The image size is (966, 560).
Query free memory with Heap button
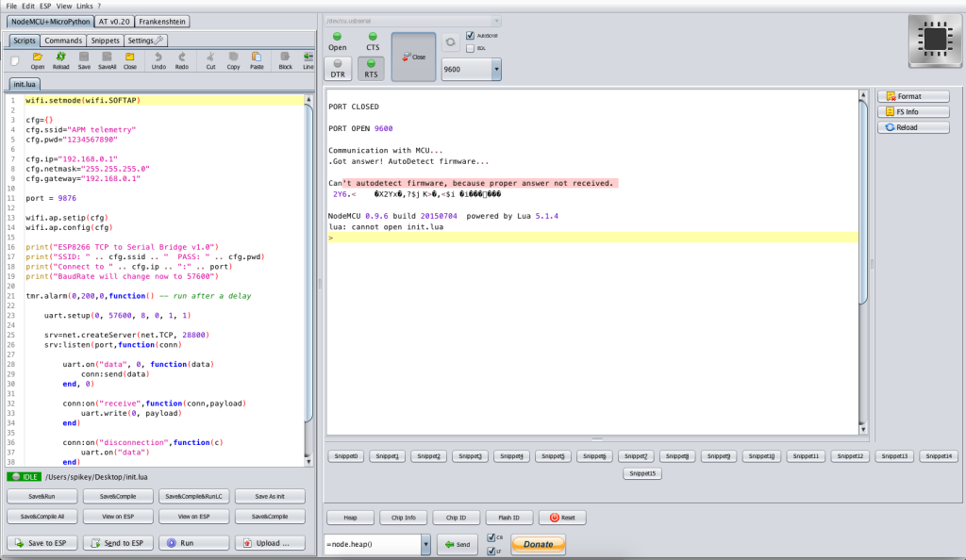coord(350,518)
